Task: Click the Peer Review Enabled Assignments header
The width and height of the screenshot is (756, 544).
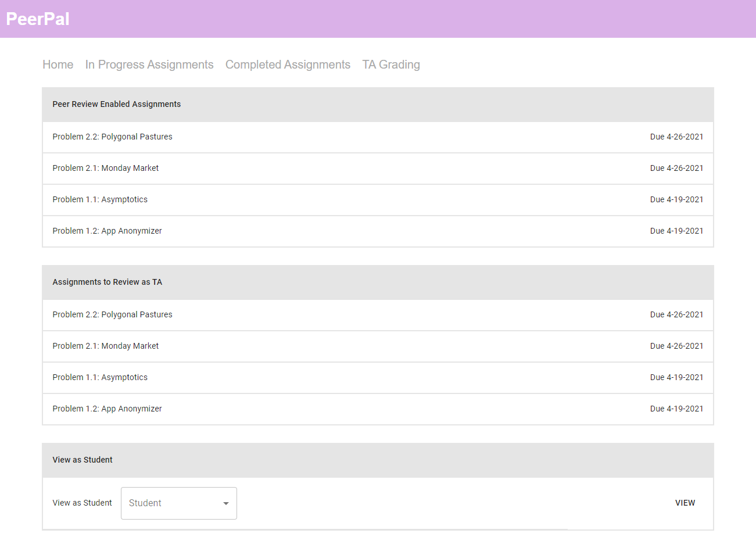Action: click(116, 104)
